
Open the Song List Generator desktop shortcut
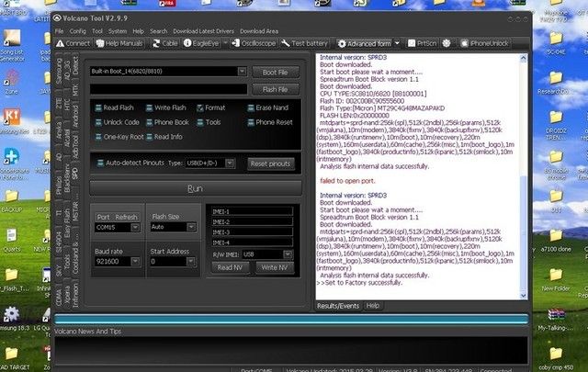pos(12,46)
